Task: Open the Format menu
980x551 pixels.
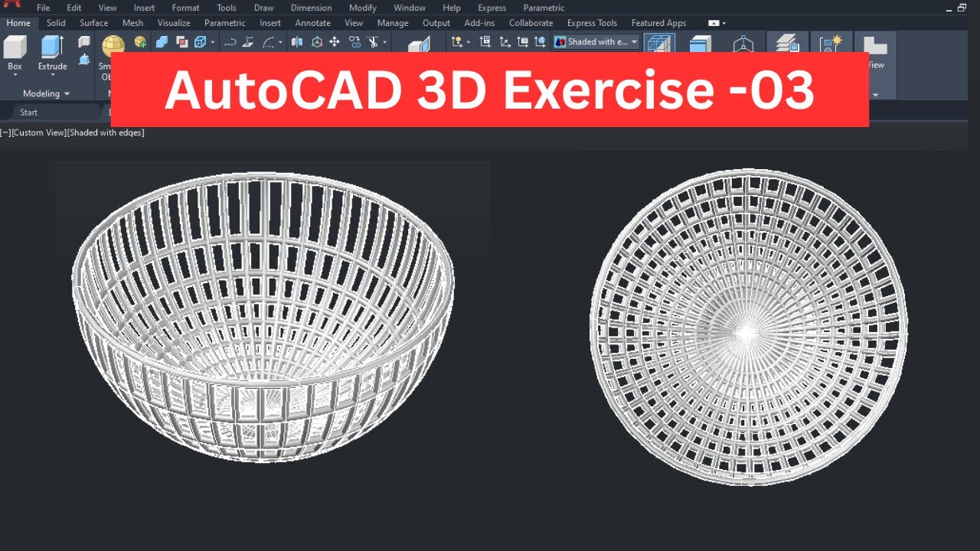Action: 185,8
